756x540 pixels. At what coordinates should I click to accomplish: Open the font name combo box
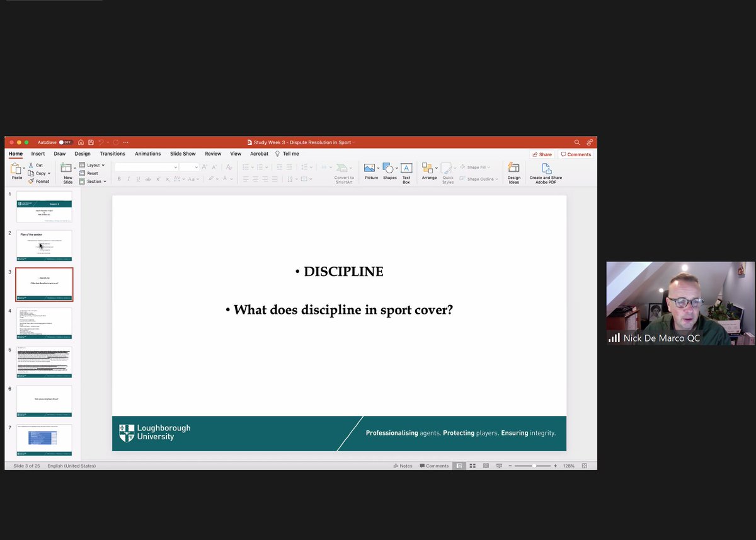(146, 167)
